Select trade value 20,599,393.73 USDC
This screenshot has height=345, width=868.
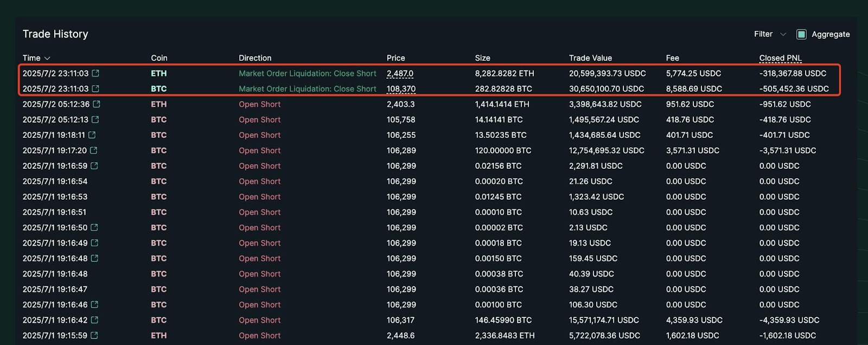pyautogui.click(x=608, y=73)
